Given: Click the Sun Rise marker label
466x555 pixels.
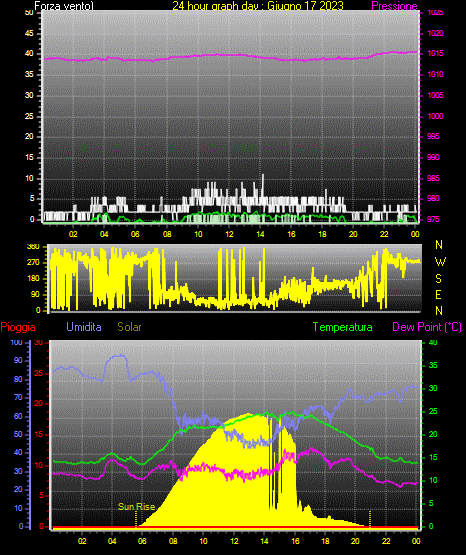Looking at the screenshot, I should pos(137,507).
